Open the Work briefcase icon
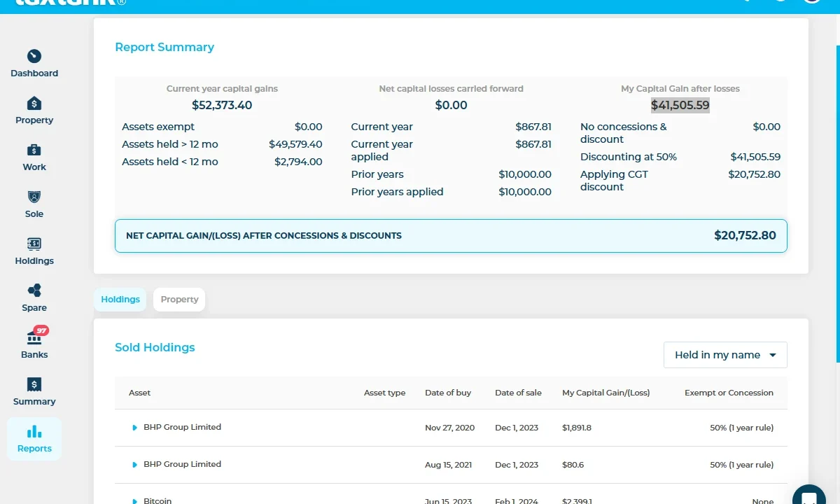The width and height of the screenshot is (840, 504). click(x=34, y=150)
